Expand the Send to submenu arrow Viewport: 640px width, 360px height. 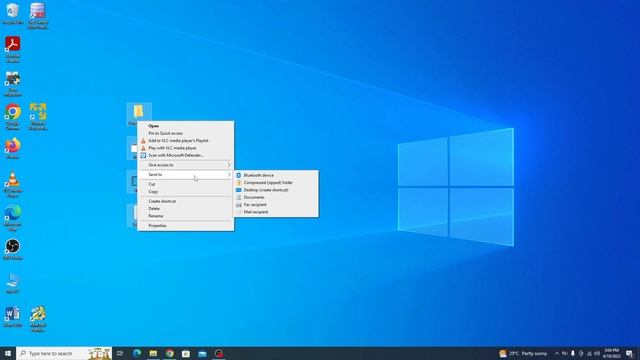click(229, 175)
